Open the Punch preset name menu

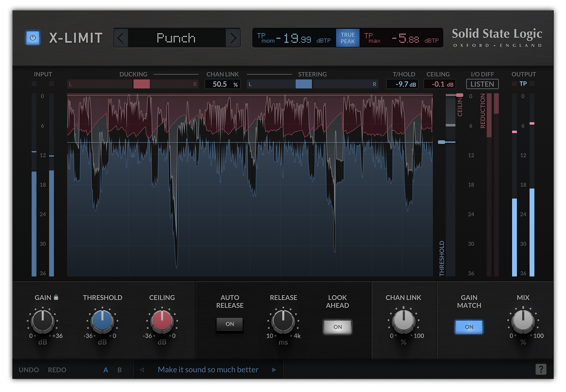[176, 38]
